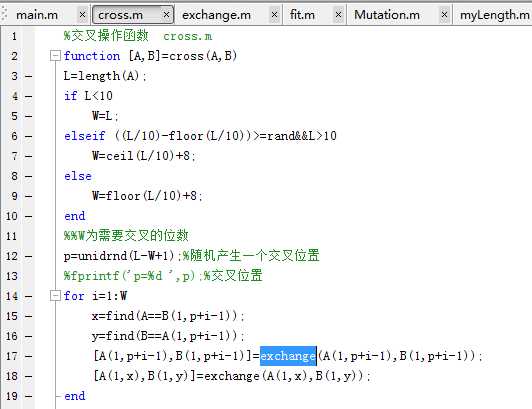Set breakpoint on line 12 dash
532x409 pixels.
pos(29,256)
